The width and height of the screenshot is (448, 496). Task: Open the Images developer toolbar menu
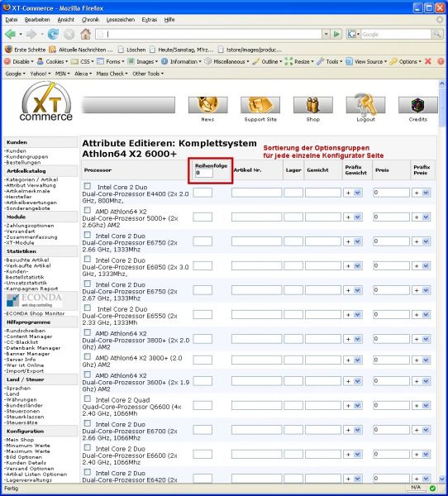(143, 61)
